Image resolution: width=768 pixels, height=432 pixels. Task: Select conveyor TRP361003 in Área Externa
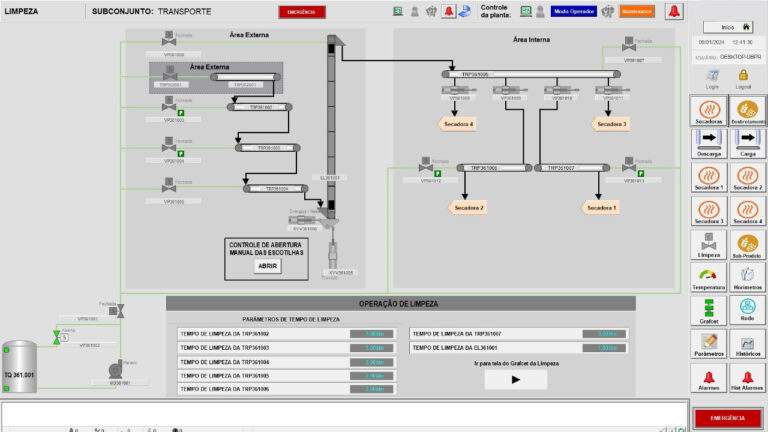pos(267,147)
